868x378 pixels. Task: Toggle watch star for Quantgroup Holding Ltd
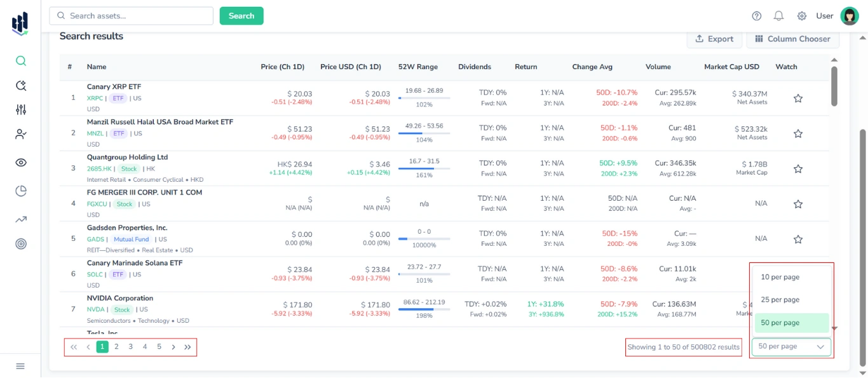[798, 169]
